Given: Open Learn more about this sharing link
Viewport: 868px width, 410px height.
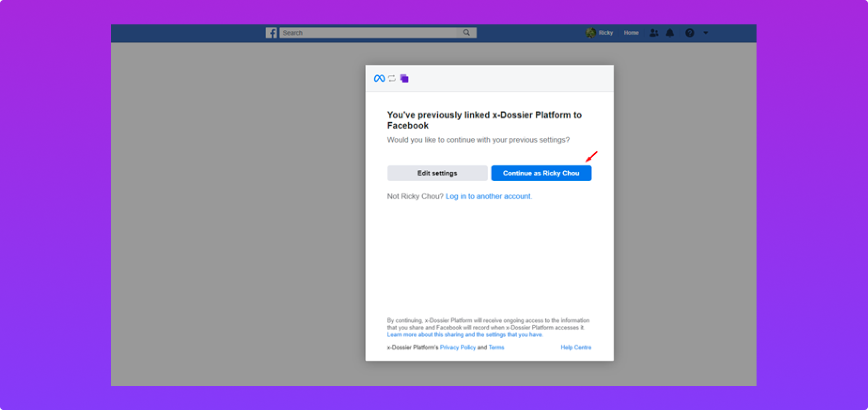Looking at the screenshot, I should click(464, 335).
